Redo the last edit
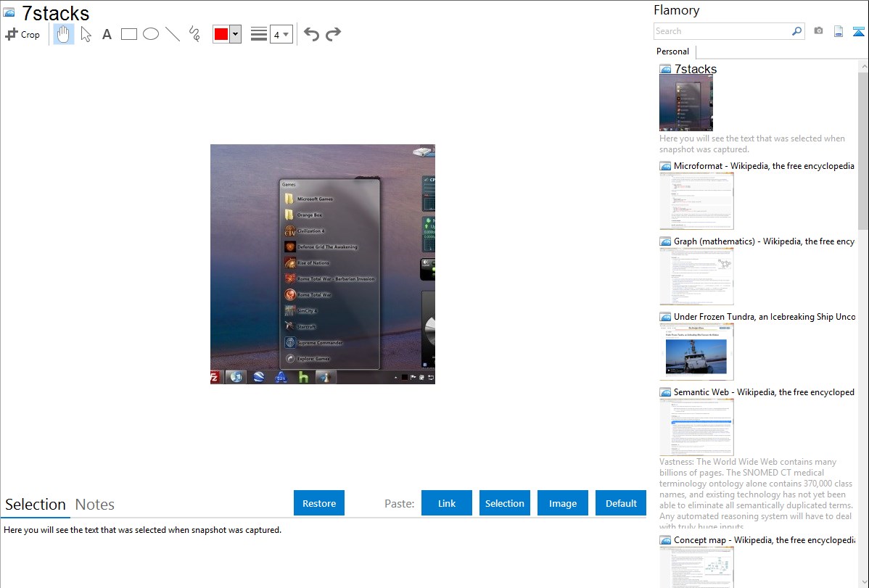869x588 pixels. coord(333,34)
